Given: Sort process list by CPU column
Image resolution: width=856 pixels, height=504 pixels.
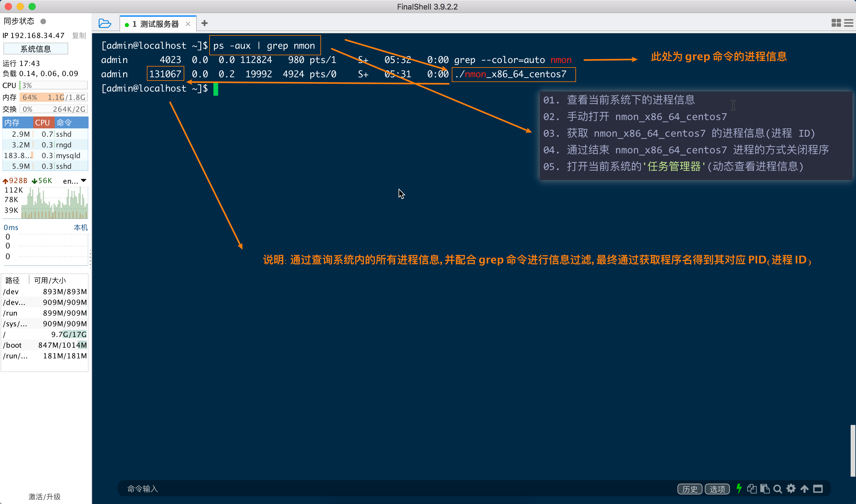Looking at the screenshot, I should [43, 123].
